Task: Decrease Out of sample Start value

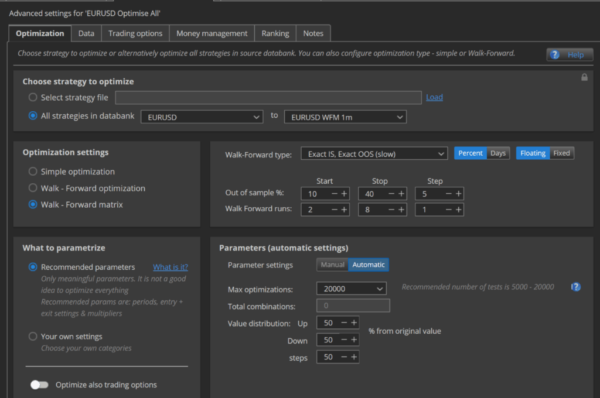Action: click(334, 194)
